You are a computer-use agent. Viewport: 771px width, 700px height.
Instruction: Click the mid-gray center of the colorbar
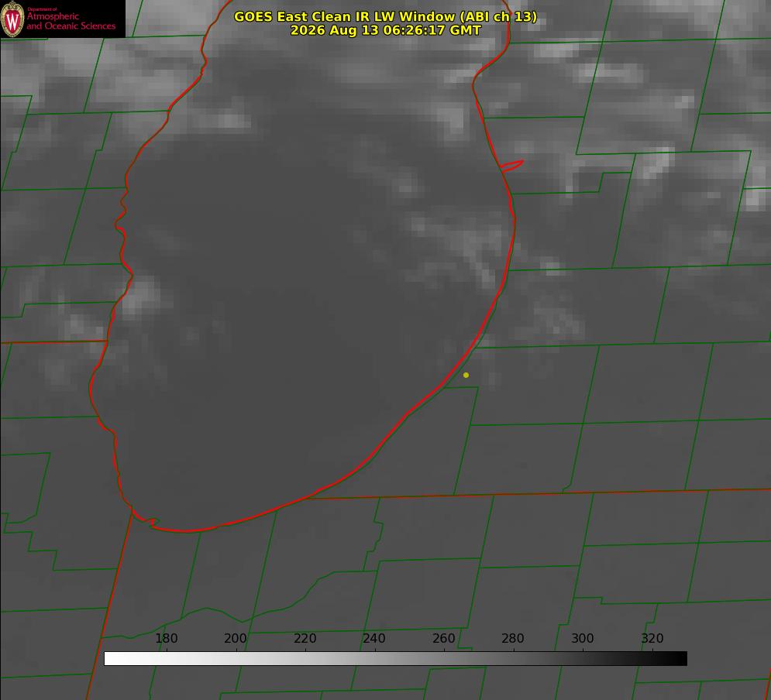[x=395, y=658]
